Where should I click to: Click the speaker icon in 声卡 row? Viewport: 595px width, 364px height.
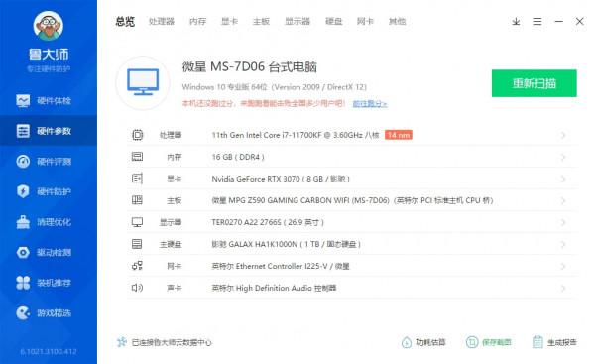[137, 288]
